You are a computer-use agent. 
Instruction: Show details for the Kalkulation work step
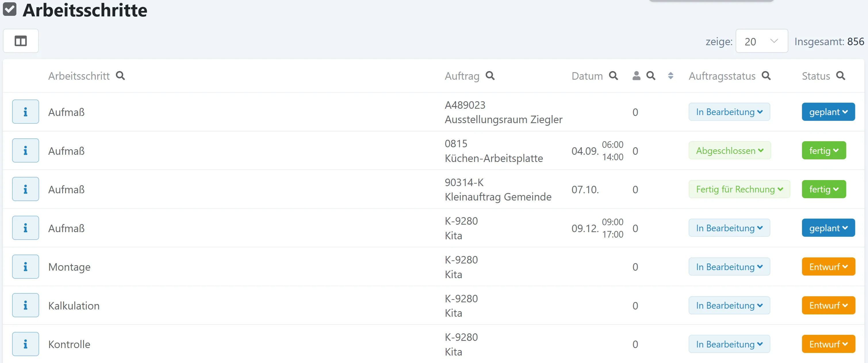point(25,305)
